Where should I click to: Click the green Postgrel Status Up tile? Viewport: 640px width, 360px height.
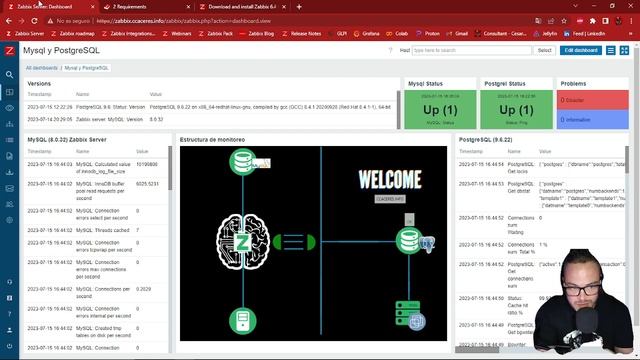point(516,110)
